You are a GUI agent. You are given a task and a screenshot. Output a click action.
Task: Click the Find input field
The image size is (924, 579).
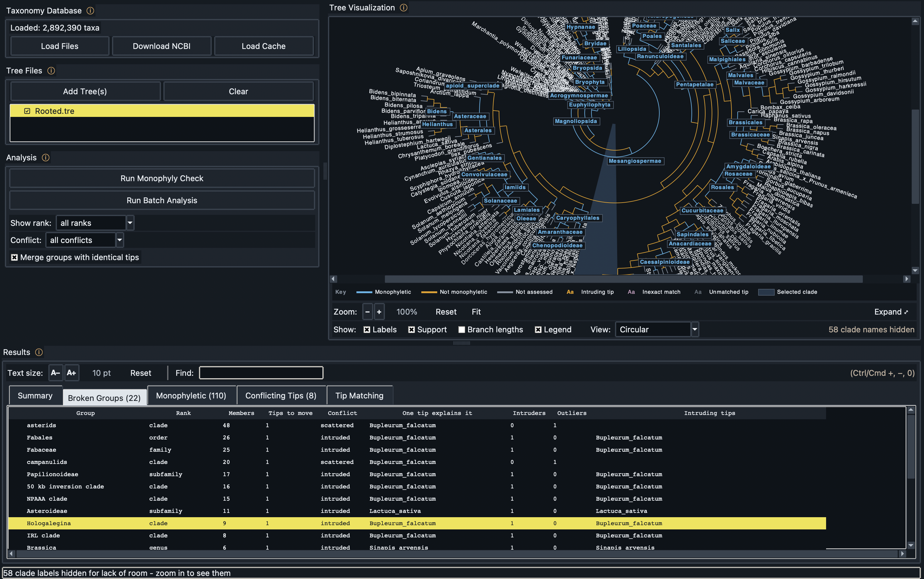(x=261, y=373)
